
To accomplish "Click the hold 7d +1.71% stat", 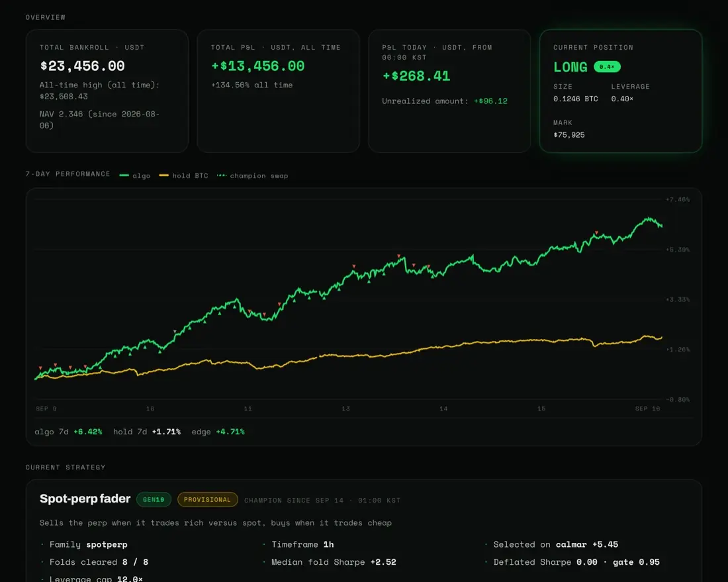I will [147, 432].
